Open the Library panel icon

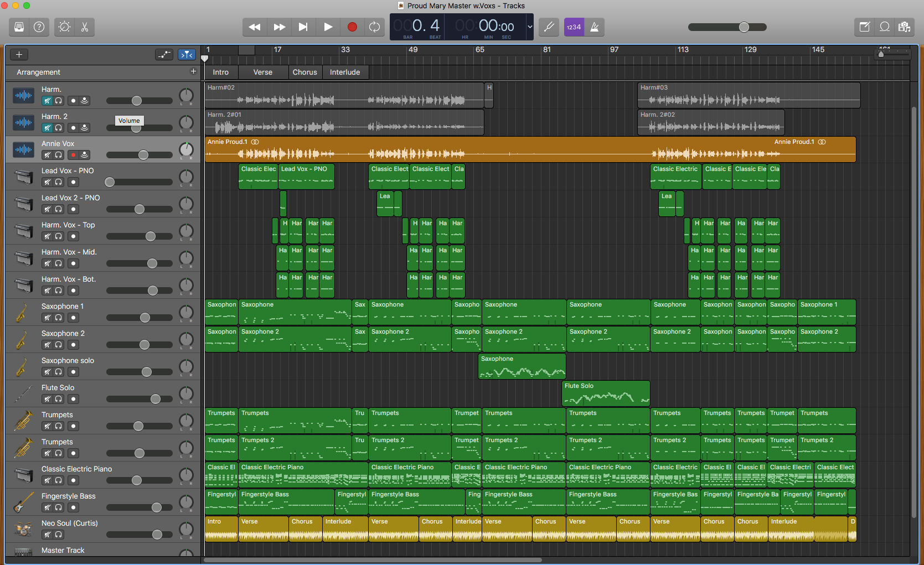click(19, 27)
